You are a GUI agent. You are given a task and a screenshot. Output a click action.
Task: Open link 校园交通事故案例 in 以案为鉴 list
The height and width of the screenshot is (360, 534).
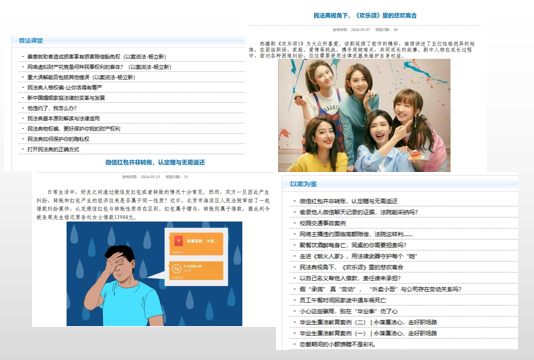(323, 223)
